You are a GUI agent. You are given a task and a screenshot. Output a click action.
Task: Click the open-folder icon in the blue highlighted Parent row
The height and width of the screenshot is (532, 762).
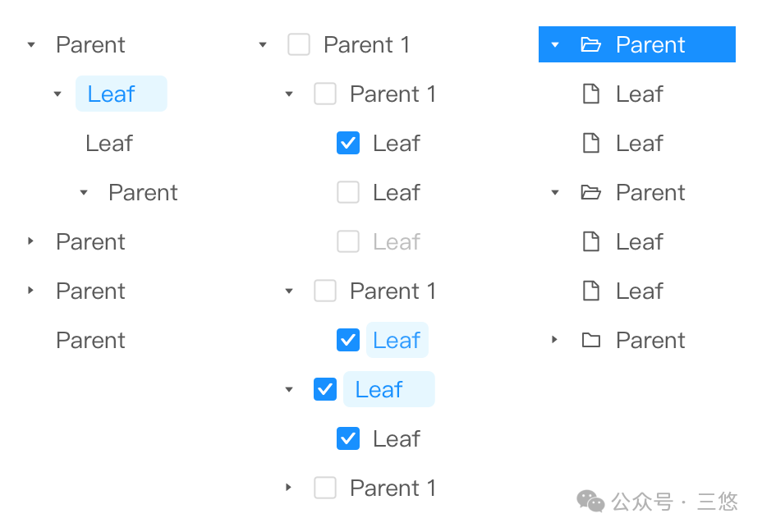590,44
